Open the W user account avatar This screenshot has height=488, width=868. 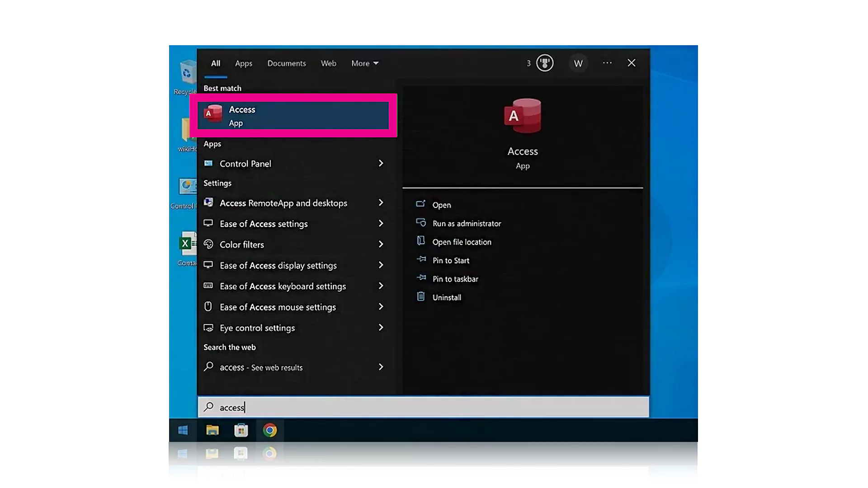[x=578, y=63]
